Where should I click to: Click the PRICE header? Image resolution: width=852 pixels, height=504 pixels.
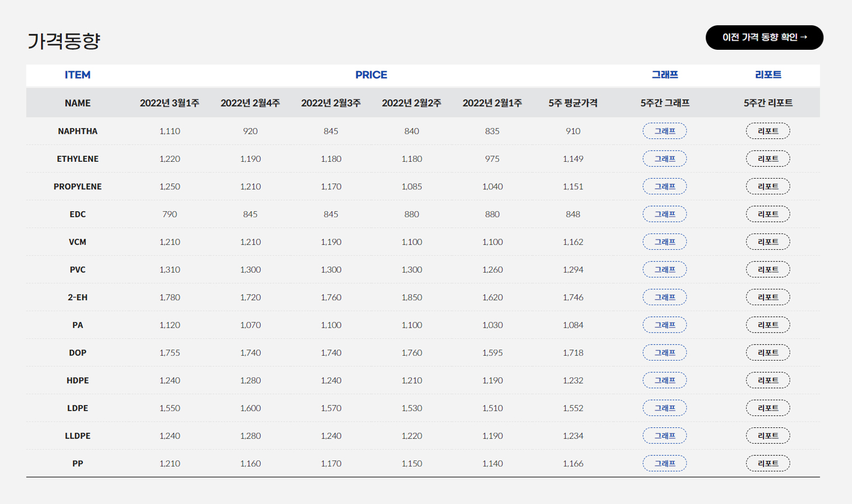371,75
